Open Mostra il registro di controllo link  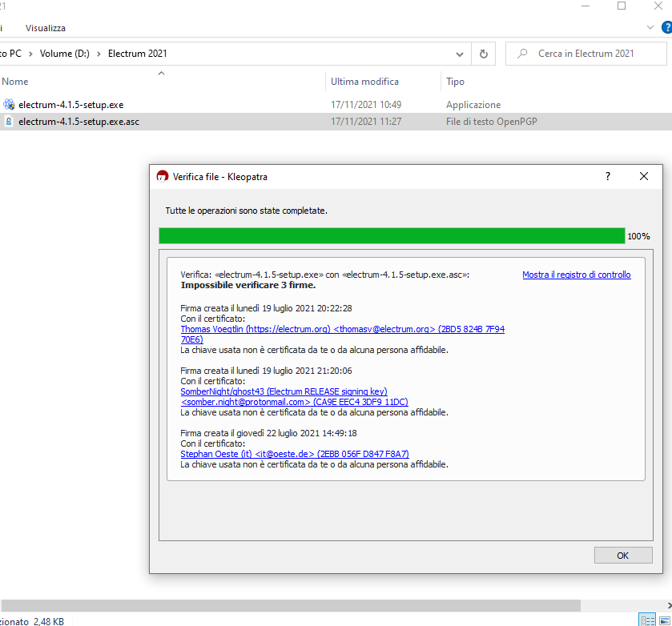pos(577,275)
